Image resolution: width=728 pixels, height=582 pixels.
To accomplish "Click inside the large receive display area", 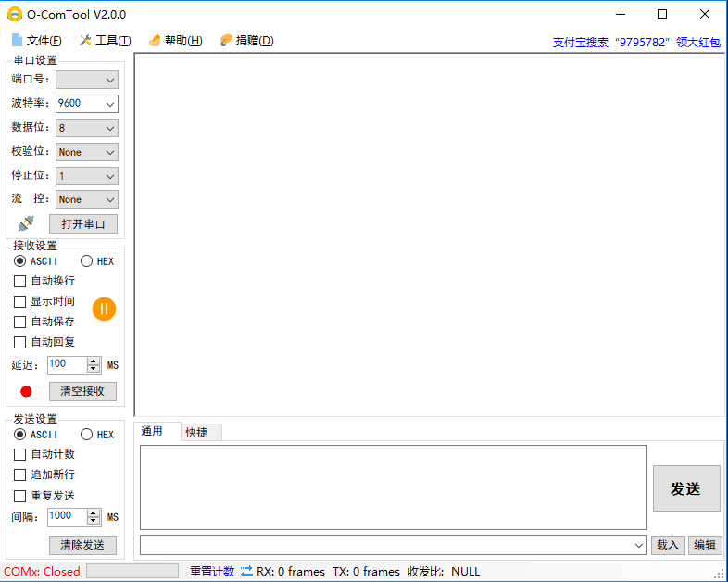I will pos(430,234).
